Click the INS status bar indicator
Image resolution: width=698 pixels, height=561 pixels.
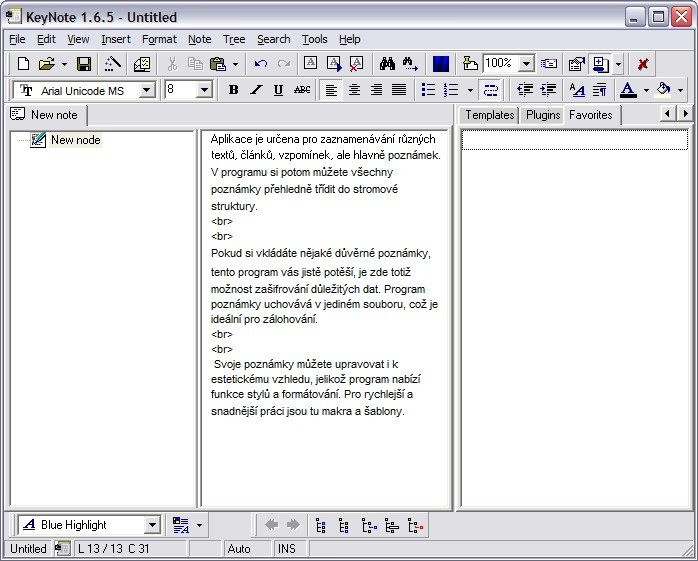[x=286, y=549]
